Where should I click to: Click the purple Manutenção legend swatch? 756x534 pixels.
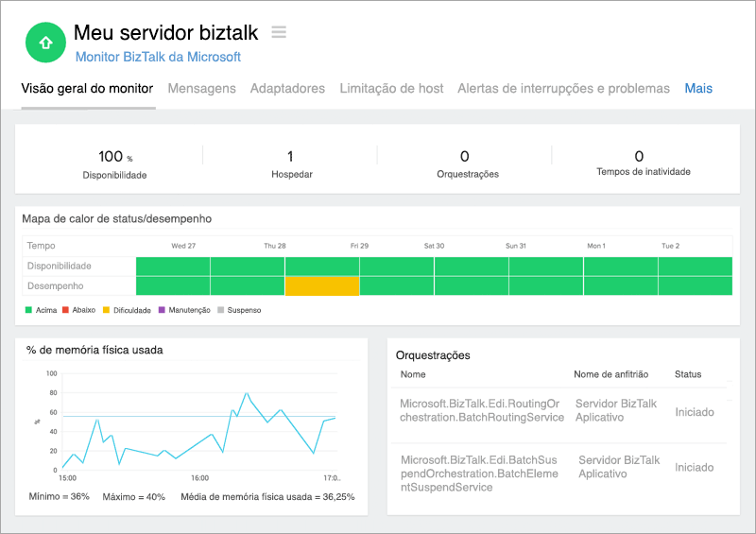tap(162, 310)
